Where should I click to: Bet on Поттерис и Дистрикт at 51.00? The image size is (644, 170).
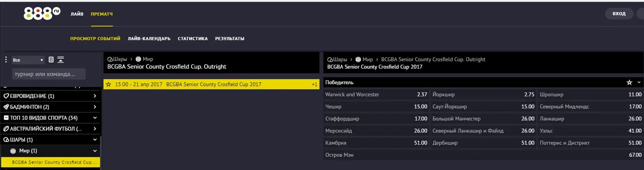click(591, 143)
